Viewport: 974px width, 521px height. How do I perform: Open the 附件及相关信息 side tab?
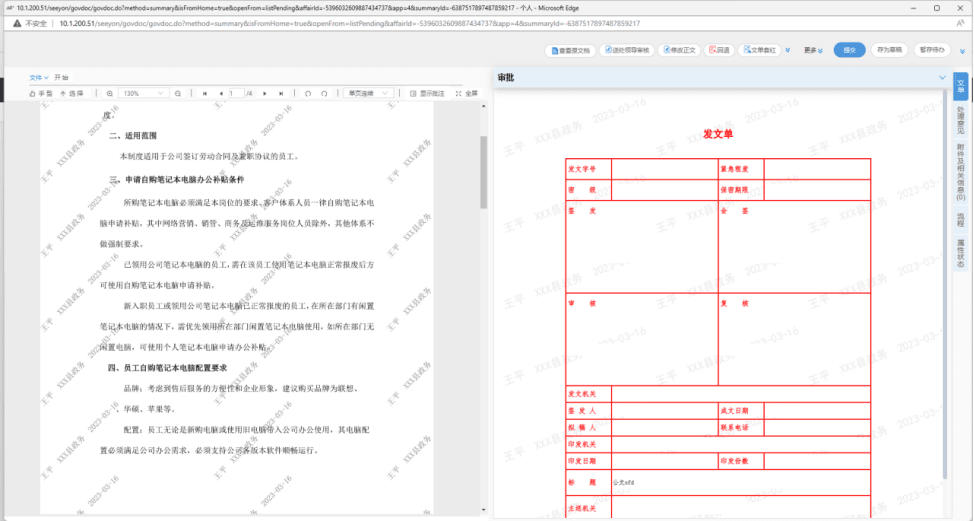[960, 172]
